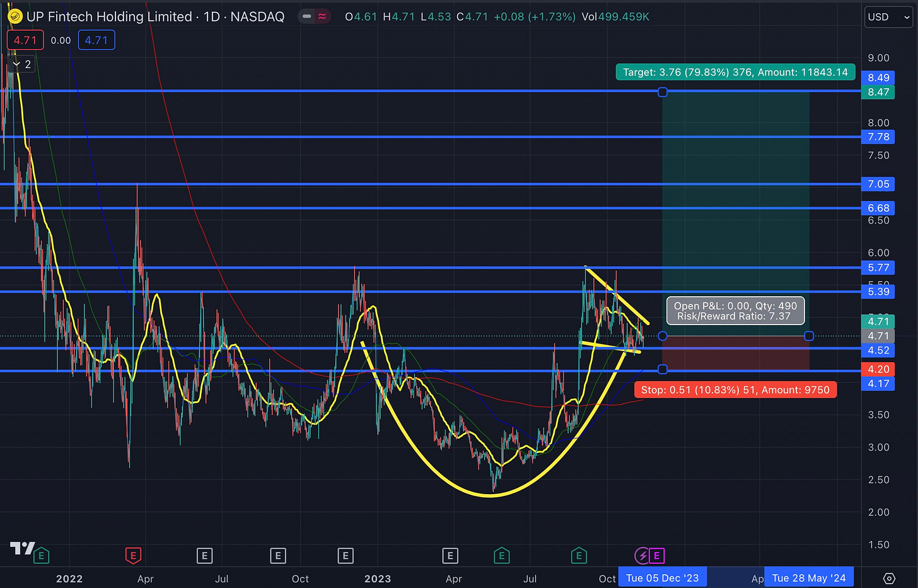
Task: Click the 7.78 price axis label
Action: coord(878,137)
